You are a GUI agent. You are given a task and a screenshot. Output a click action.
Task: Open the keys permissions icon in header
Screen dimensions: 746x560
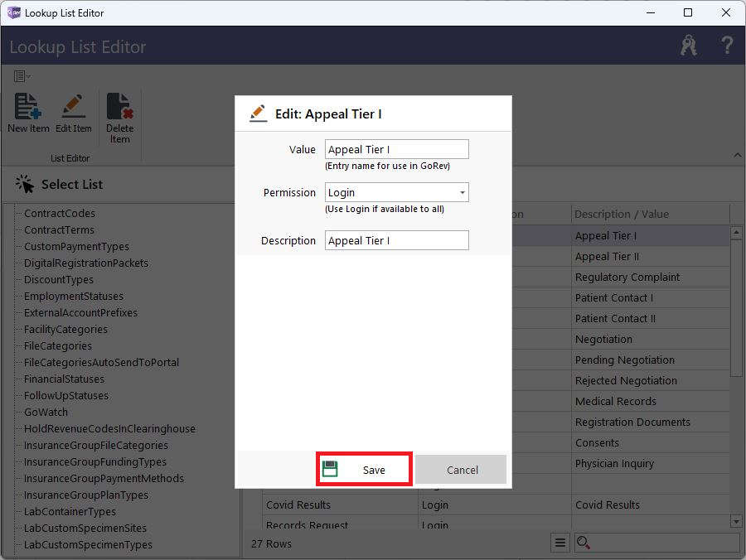pos(689,46)
